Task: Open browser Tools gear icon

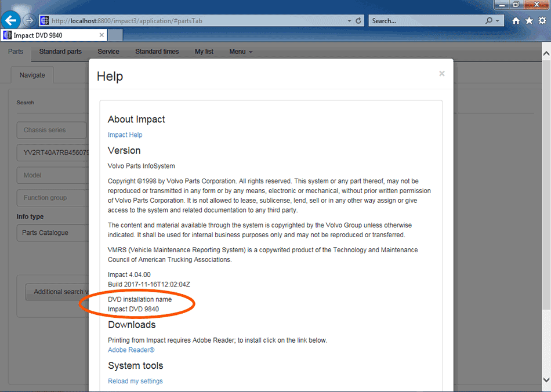Action: pos(542,21)
